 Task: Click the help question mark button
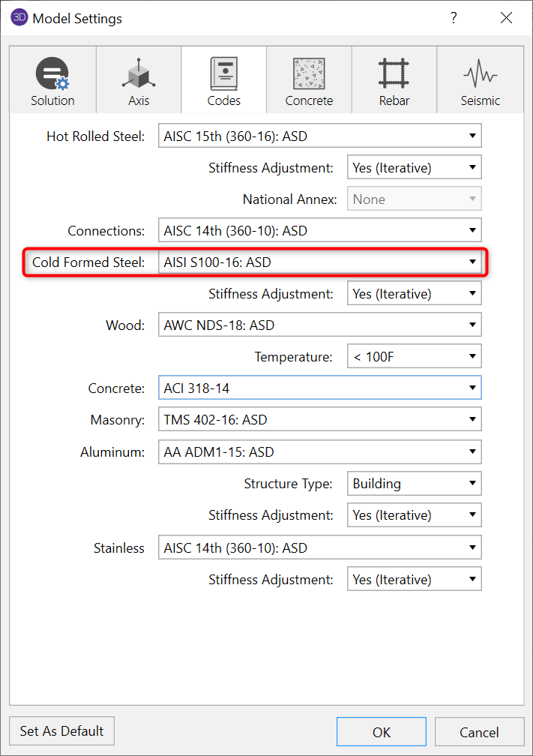pyautogui.click(x=454, y=18)
